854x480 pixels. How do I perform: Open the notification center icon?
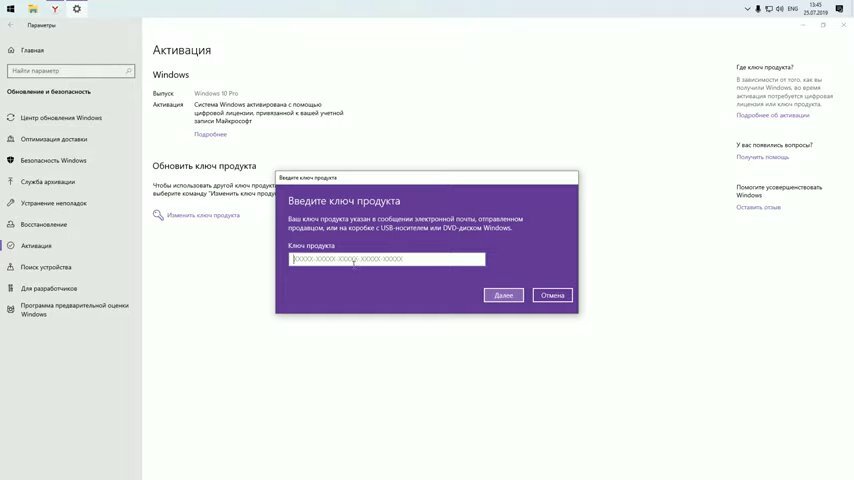pyautogui.click(x=839, y=9)
